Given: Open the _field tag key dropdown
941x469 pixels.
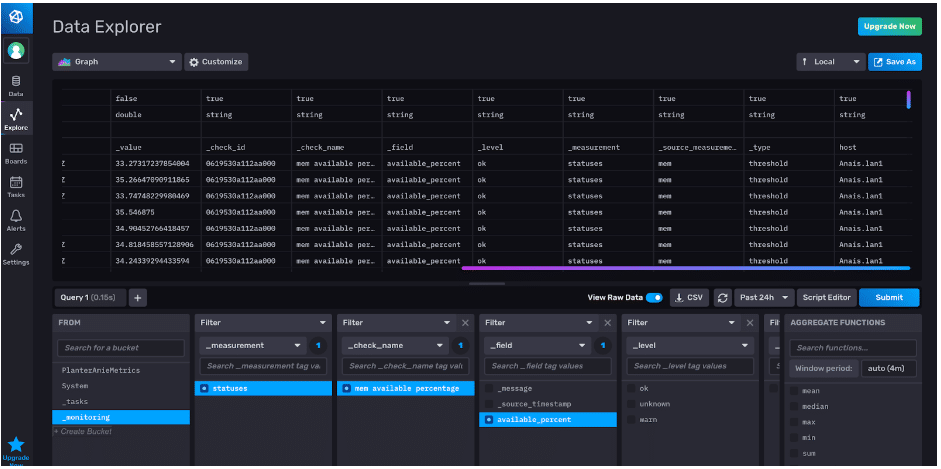Looking at the screenshot, I should click(x=537, y=345).
